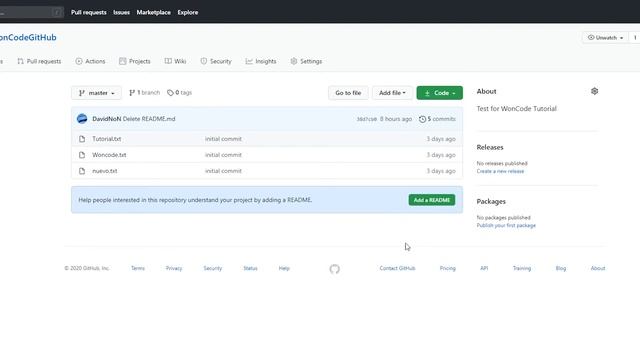Open the footer About link
This screenshot has width=640, height=360.
pos(598,268)
